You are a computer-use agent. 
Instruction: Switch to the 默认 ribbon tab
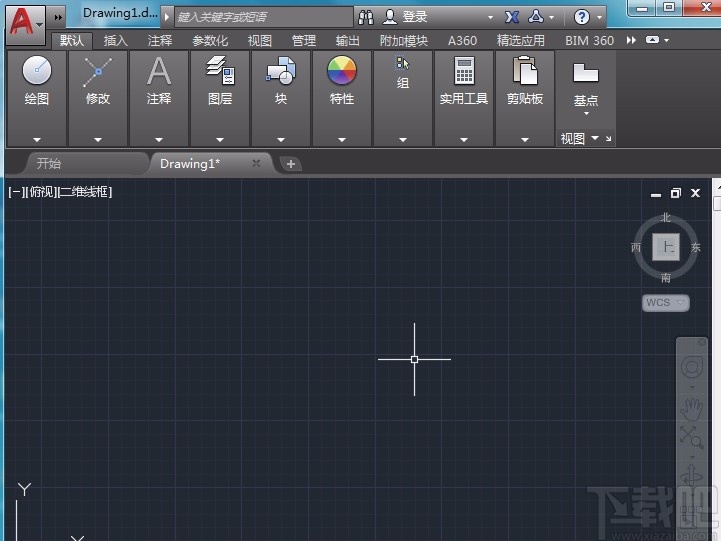click(x=72, y=41)
